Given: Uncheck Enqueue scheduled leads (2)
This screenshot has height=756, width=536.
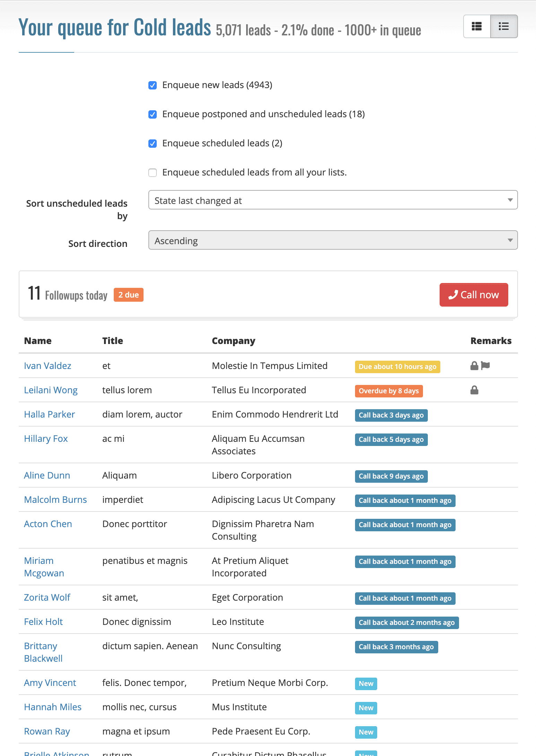Looking at the screenshot, I should pos(153,144).
